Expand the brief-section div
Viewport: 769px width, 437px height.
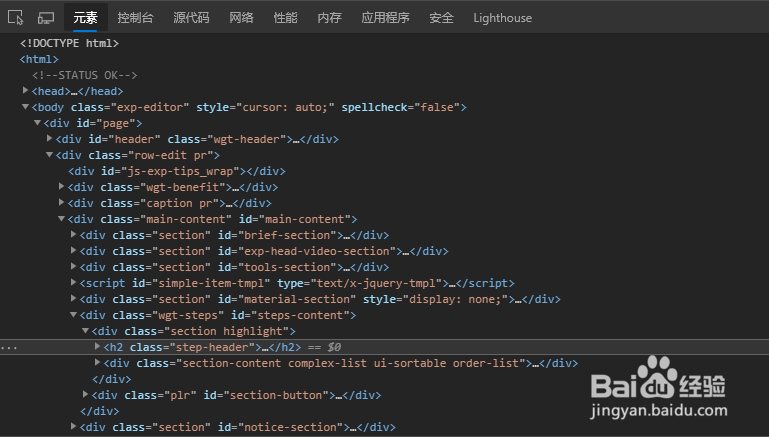tap(74, 235)
